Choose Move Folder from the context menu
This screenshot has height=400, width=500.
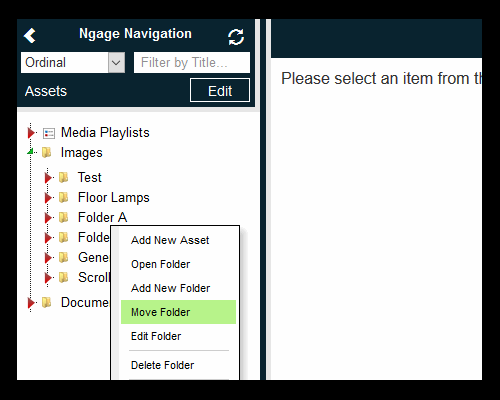(x=178, y=312)
